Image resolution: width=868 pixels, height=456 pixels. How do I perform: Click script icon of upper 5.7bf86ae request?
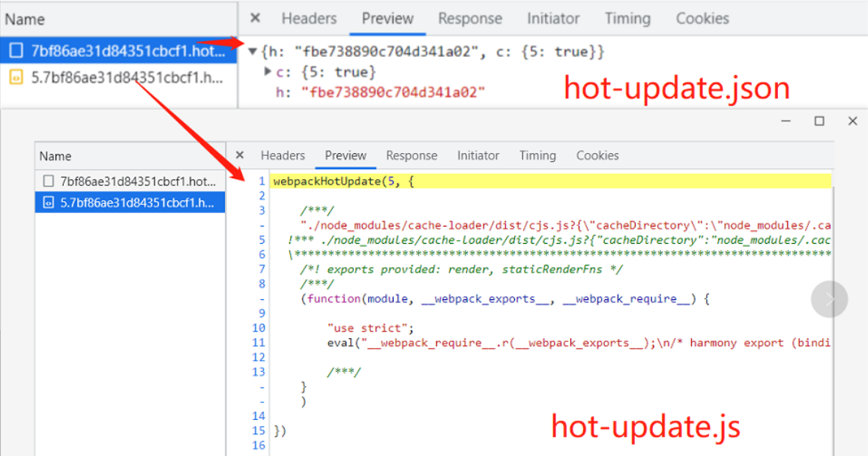tap(16, 77)
